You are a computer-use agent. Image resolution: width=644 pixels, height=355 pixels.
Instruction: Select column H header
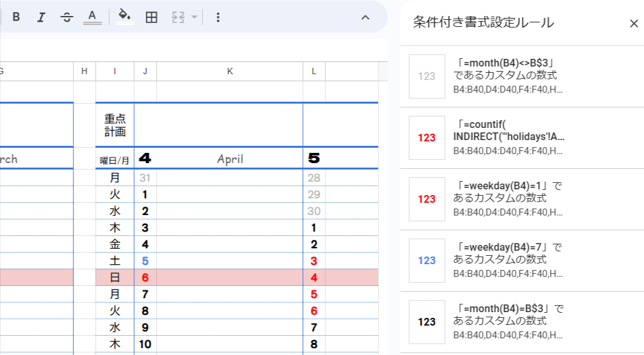84,72
